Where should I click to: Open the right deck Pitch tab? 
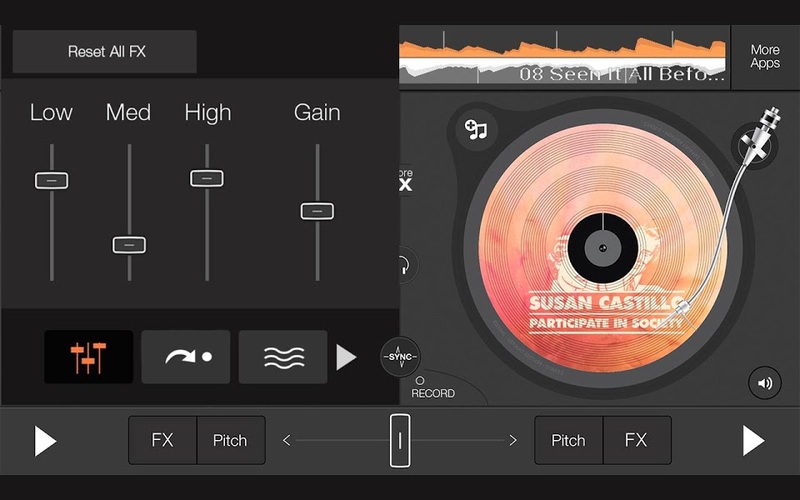[x=568, y=440]
